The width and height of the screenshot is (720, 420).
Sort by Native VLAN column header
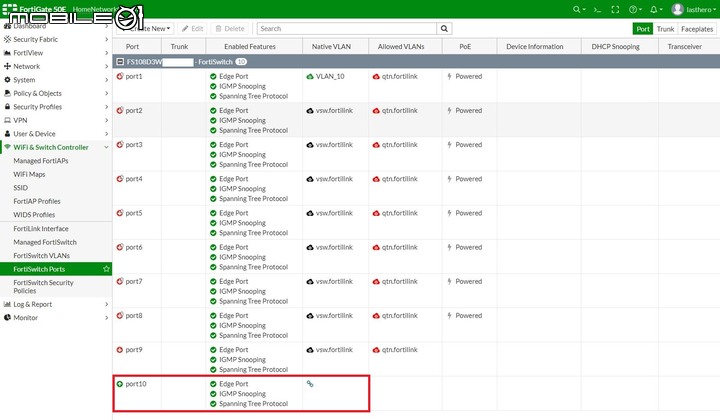pos(331,46)
